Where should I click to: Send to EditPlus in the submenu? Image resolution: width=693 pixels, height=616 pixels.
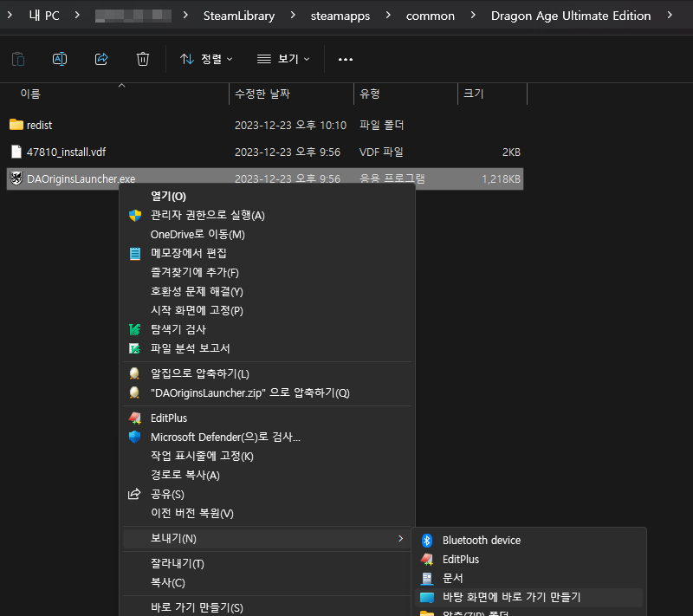(x=528, y=560)
